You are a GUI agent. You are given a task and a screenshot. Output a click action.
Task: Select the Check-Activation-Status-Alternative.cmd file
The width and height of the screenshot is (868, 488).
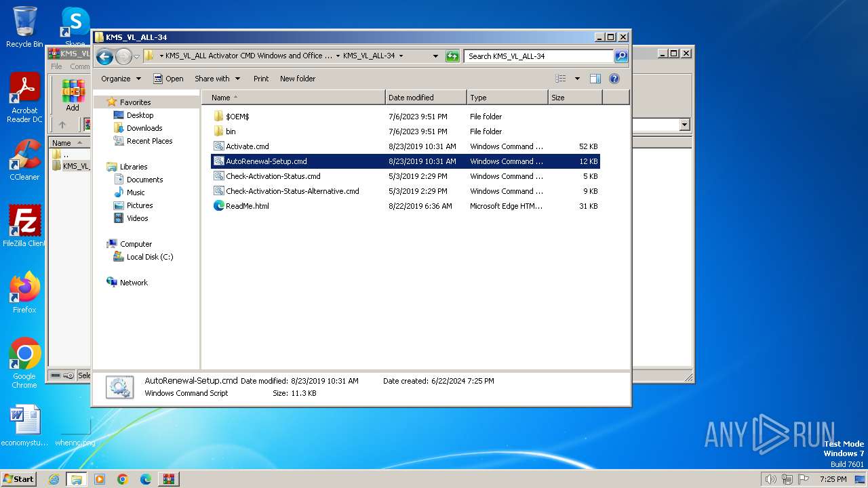pyautogui.click(x=406, y=191)
